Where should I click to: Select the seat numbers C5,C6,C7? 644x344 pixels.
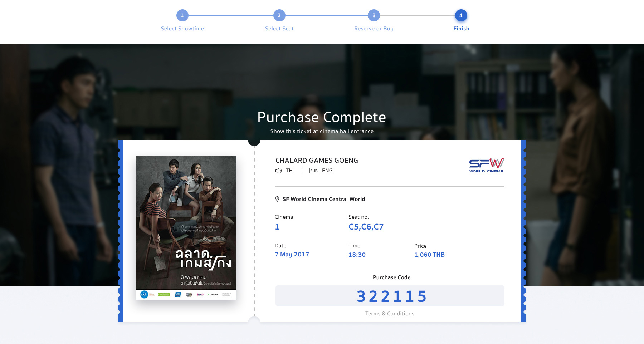pos(366,227)
